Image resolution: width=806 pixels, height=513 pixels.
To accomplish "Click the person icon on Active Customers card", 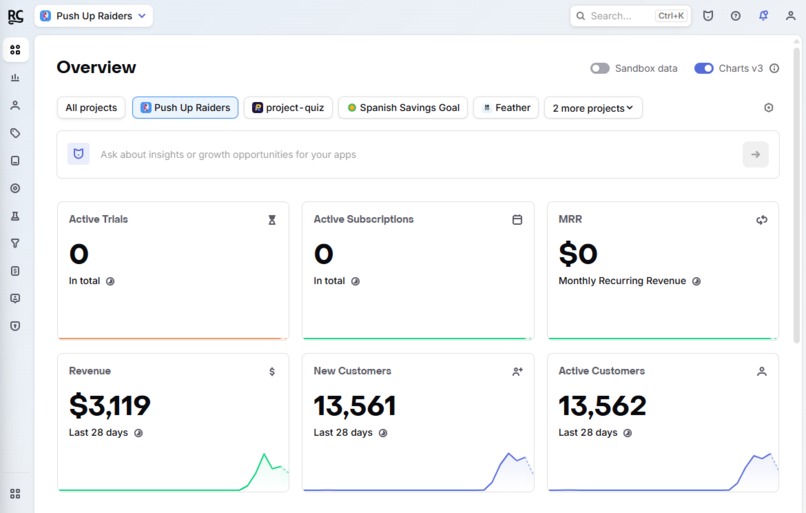I will tap(762, 372).
